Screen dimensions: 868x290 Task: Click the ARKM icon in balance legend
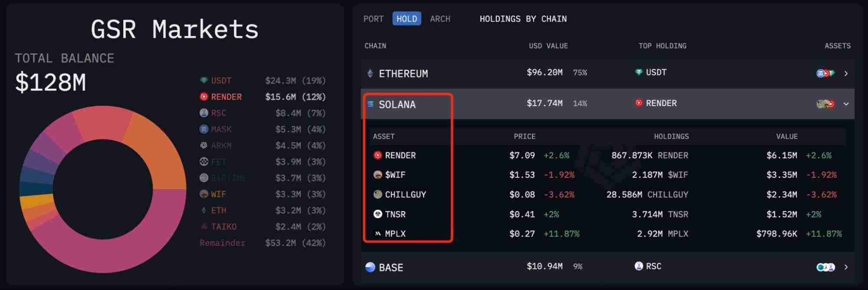click(204, 145)
